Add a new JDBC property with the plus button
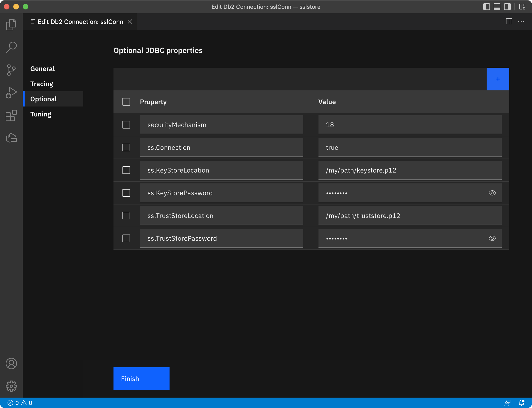Screen dimensions: 532x408 (x=498, y=79)
